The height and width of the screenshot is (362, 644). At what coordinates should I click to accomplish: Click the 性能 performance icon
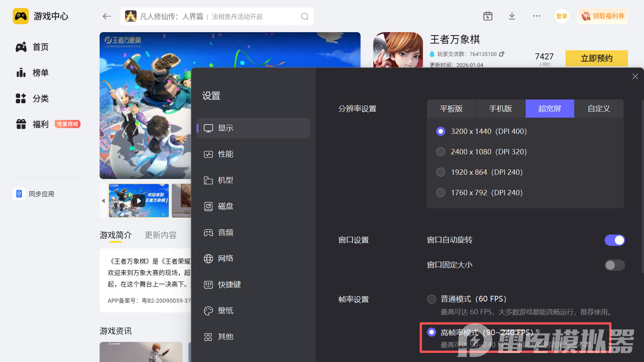[208, 154]
